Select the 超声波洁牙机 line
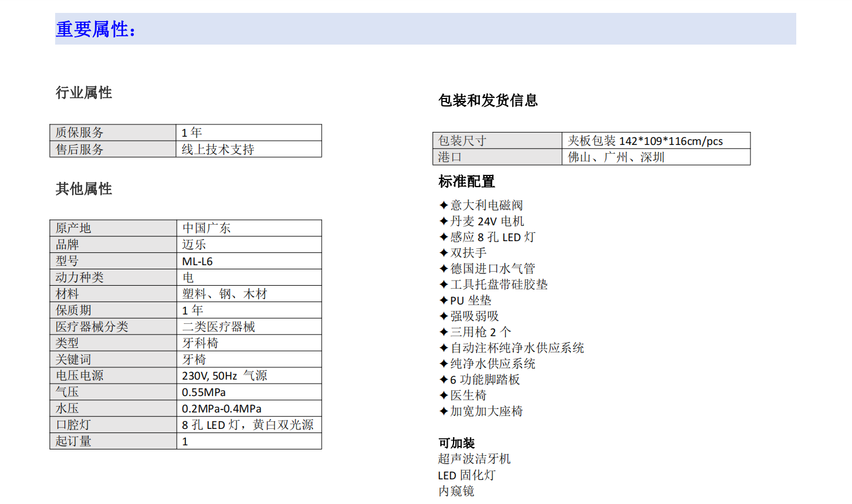The height and width of the screenshot is (504, 852). pos(475,459)
